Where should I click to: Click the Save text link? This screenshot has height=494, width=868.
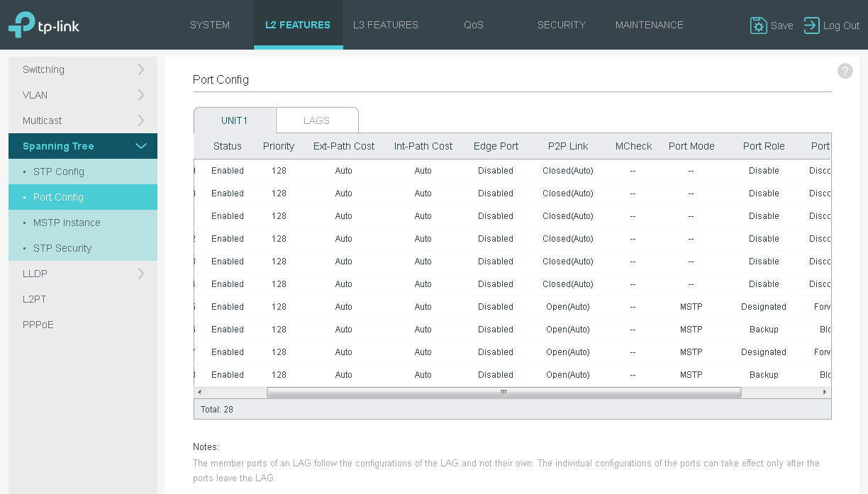[x=782, y=26]
